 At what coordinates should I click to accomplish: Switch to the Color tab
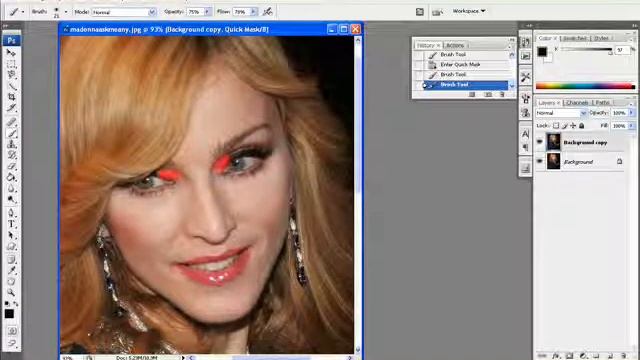[x=547, y=38]
